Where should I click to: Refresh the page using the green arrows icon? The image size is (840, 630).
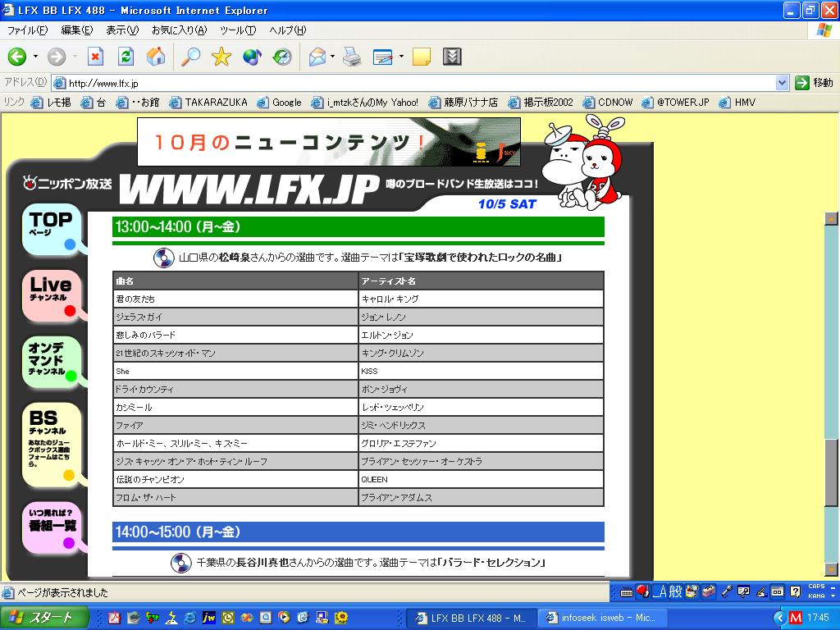(x=126, y=57)
